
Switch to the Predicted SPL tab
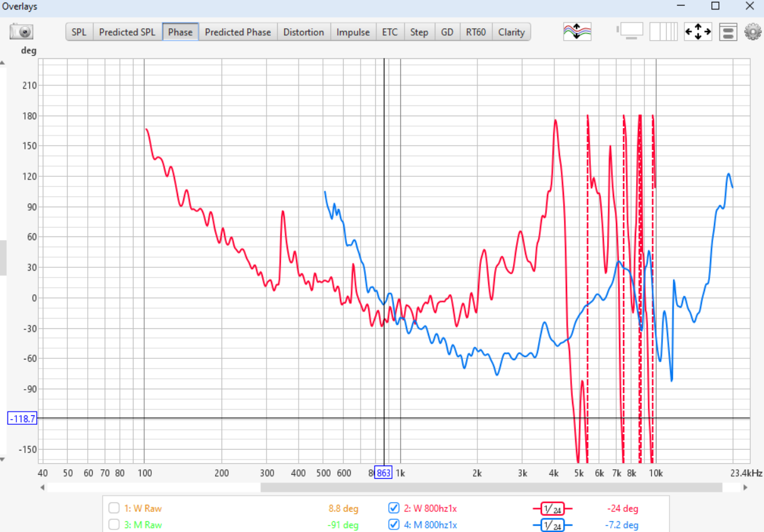tap(127, 32)
